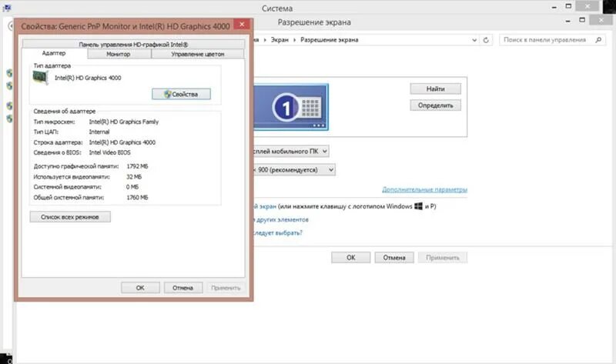Expand address bar history dropdown arrow
This screenshot has width=616, height=364.
coord(474,40)
